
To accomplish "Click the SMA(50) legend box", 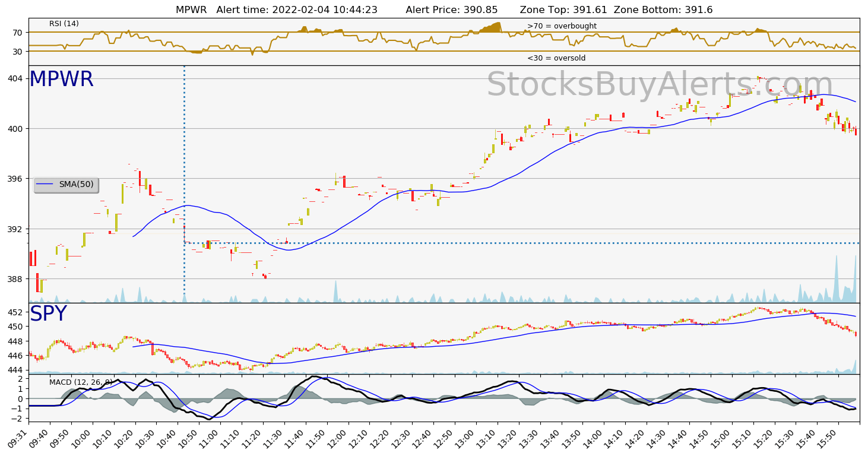I will pyautogui.click(x=66, y=185).
